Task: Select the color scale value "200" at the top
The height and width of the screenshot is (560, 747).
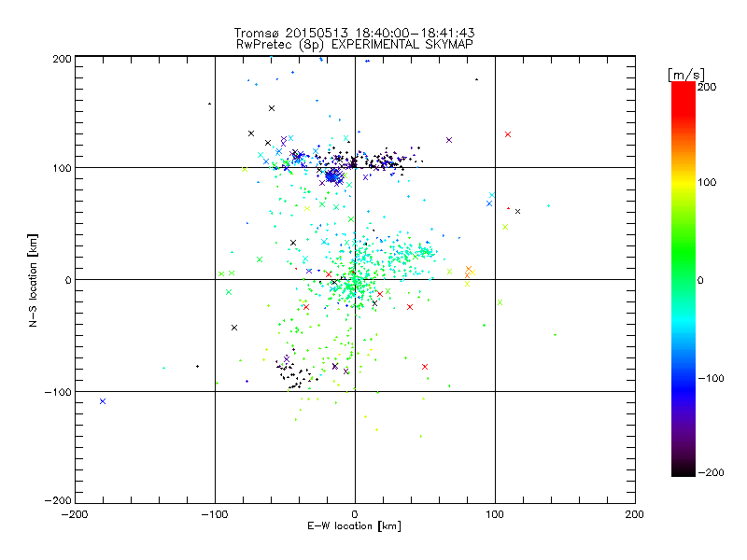Action: tap(707, 87)
